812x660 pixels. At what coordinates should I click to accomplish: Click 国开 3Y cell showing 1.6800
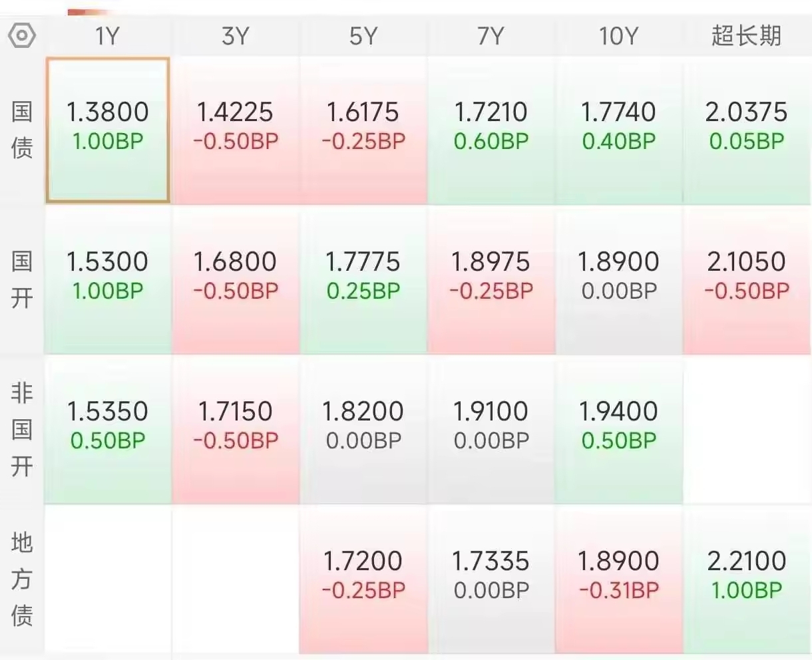tap(235, 280)
